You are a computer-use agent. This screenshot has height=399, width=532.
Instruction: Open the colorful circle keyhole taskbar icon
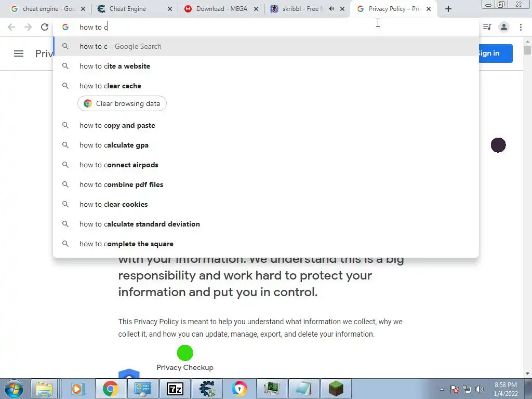click(x=240, y=389)
